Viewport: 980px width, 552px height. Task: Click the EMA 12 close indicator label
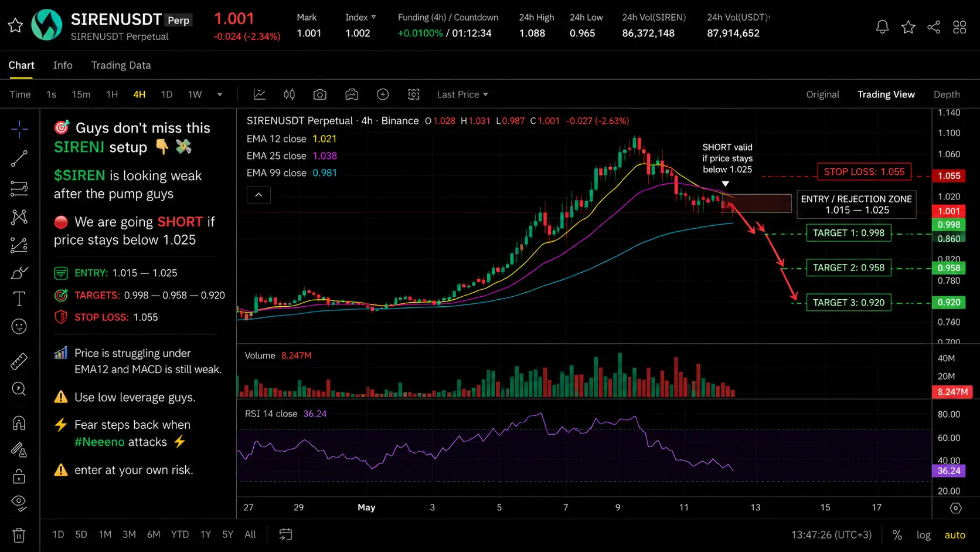click(276, 139)
